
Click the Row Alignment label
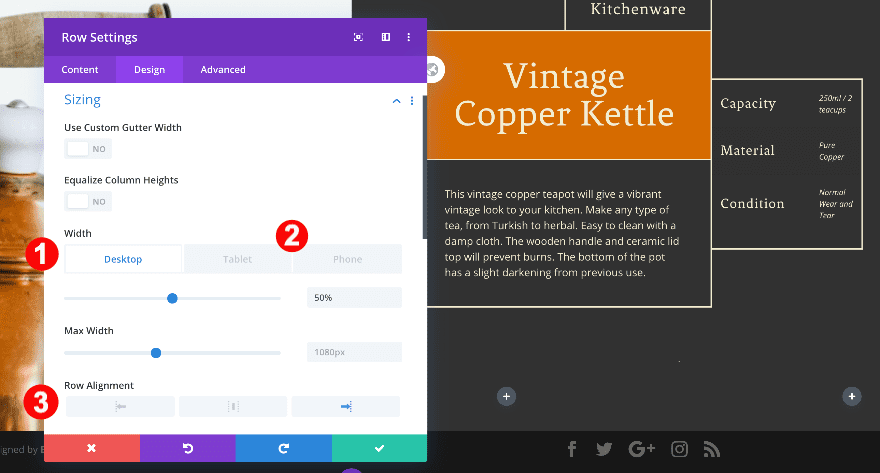click(x=99, y=385)
